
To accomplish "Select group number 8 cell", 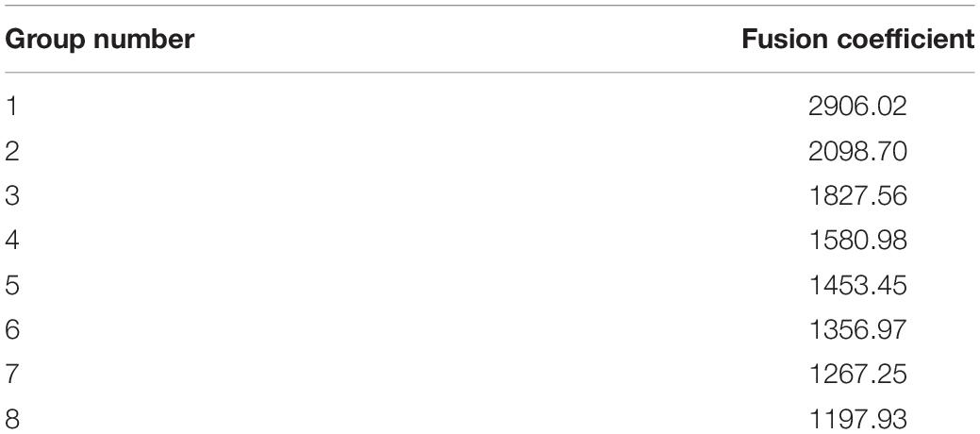I will tap(11, 418).
